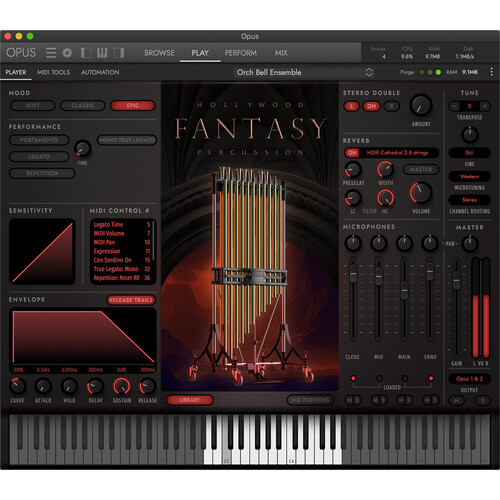Click the Master Pan knob
This screenshot has height=500, width=500.
coord(469,244)
